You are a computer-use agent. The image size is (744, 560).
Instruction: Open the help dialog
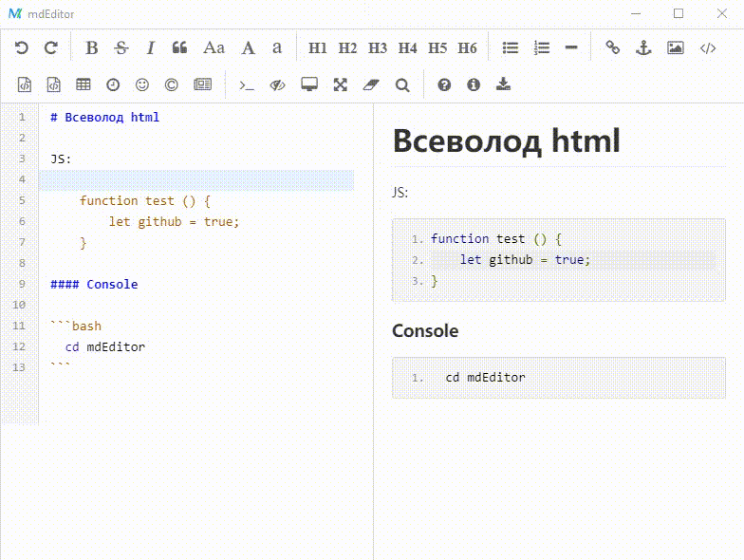pos(444,85)
